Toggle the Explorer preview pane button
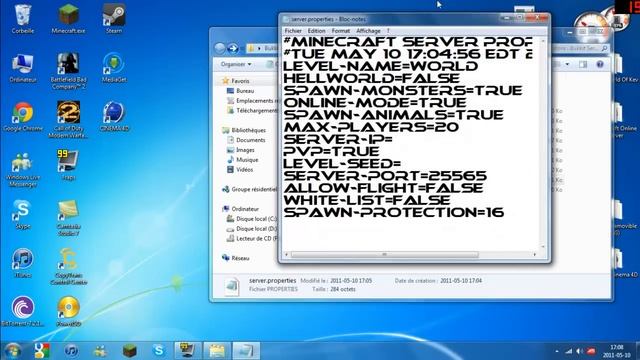 point(583,64)
